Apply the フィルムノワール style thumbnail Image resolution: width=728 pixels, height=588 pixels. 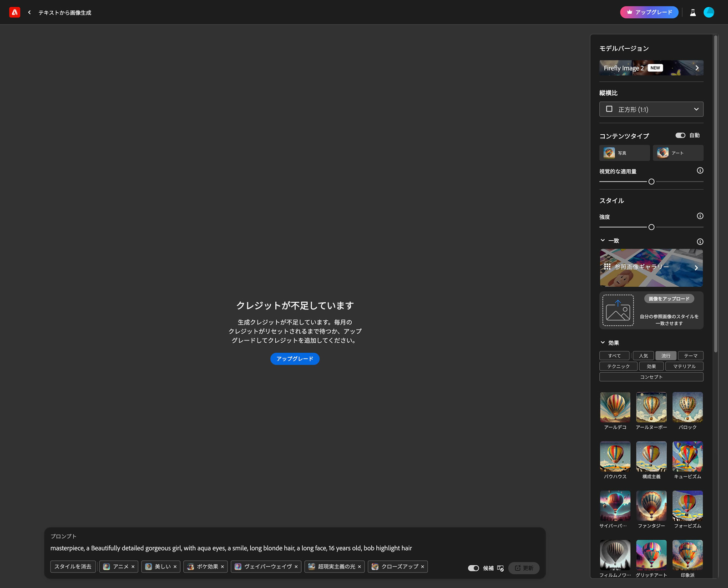click(615, 555)
